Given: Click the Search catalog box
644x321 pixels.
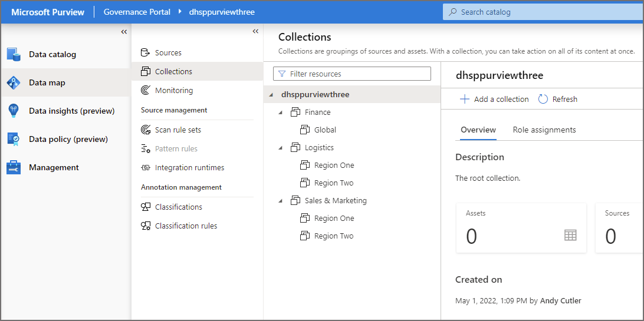Looking at the screenshot, I should [x=543, y=12].
